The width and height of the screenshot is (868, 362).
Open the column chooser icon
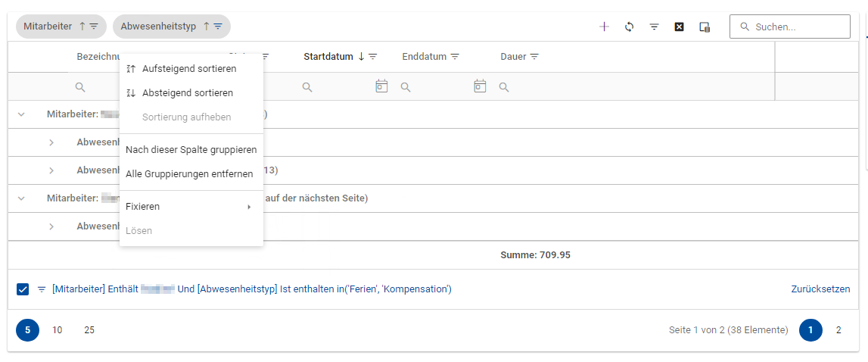pos(704,27)
